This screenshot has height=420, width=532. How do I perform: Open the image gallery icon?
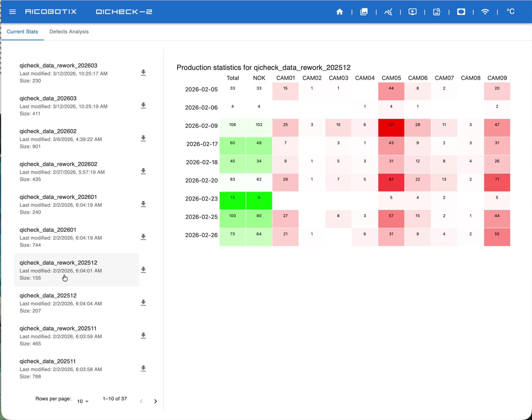(x=364, y=12)
